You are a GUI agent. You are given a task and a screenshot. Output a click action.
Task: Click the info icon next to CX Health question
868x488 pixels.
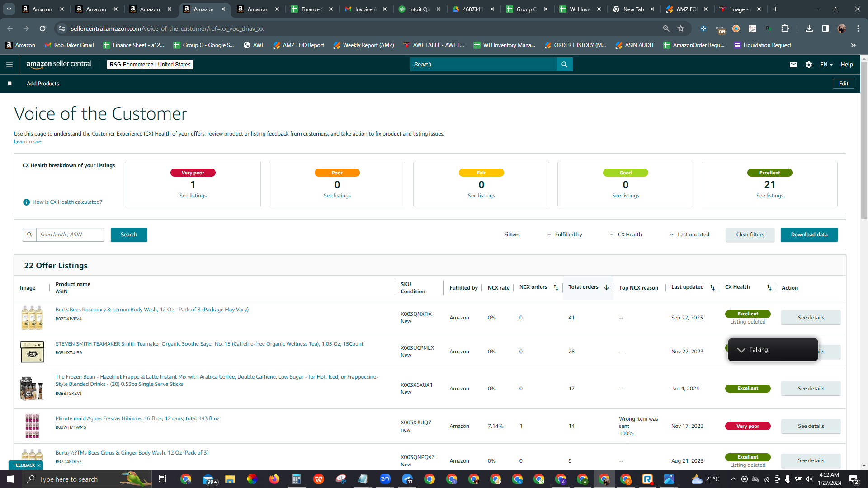click(x=26, y=202)
